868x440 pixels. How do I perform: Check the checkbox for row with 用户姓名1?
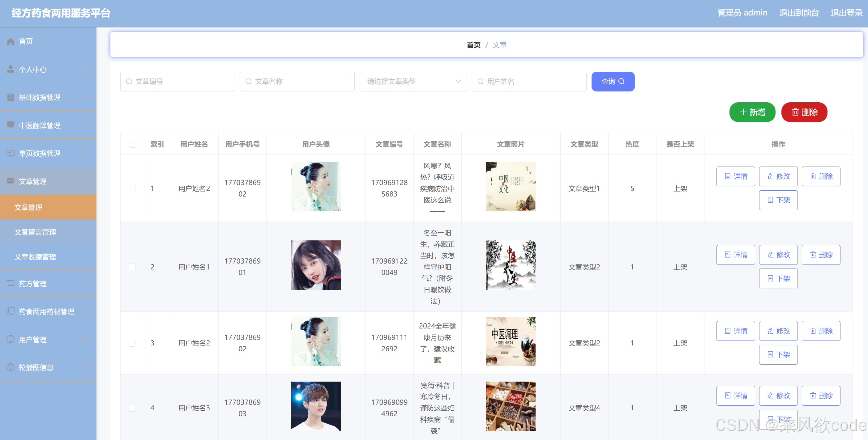point(132,267)
